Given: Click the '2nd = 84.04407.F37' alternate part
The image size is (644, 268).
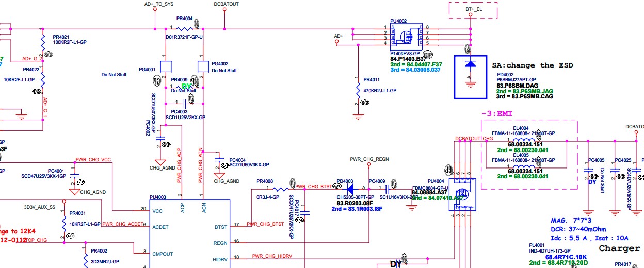Looking at the screenshot, I should click(416, 64).
